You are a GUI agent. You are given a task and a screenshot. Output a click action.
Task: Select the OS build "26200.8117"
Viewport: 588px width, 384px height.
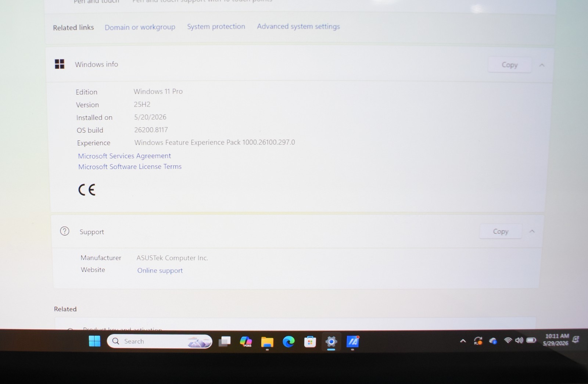coord(151,130)
